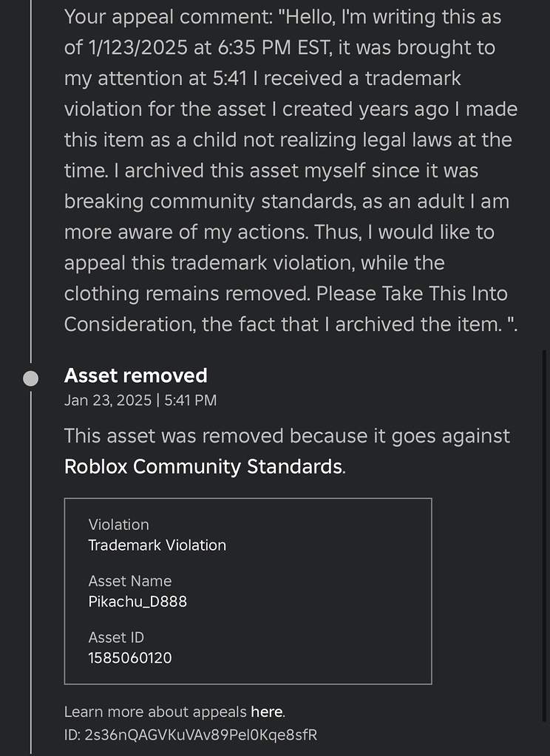
Task: Click the "This asset was removed" sentence
Action: coord(287,436)
